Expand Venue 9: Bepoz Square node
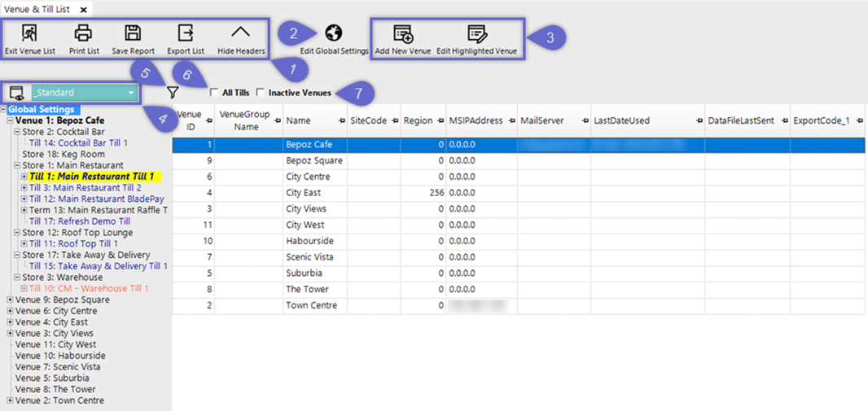Viewport: 868px width, 411px height. [10, 300]
